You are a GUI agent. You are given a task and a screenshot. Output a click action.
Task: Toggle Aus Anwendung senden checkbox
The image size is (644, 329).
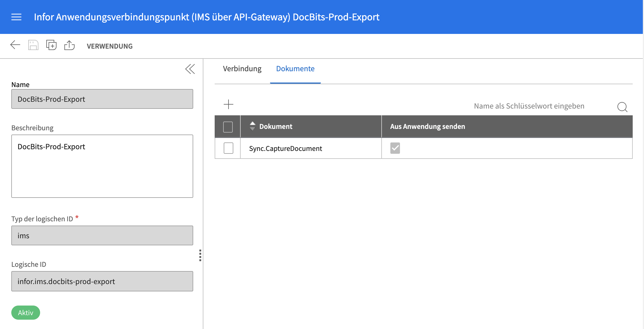tap(395, 148)
